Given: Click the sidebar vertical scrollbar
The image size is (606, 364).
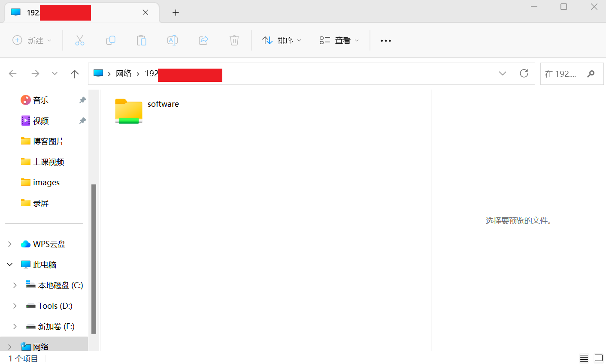Looking at the screenshot, I should [x=94, y=259].
